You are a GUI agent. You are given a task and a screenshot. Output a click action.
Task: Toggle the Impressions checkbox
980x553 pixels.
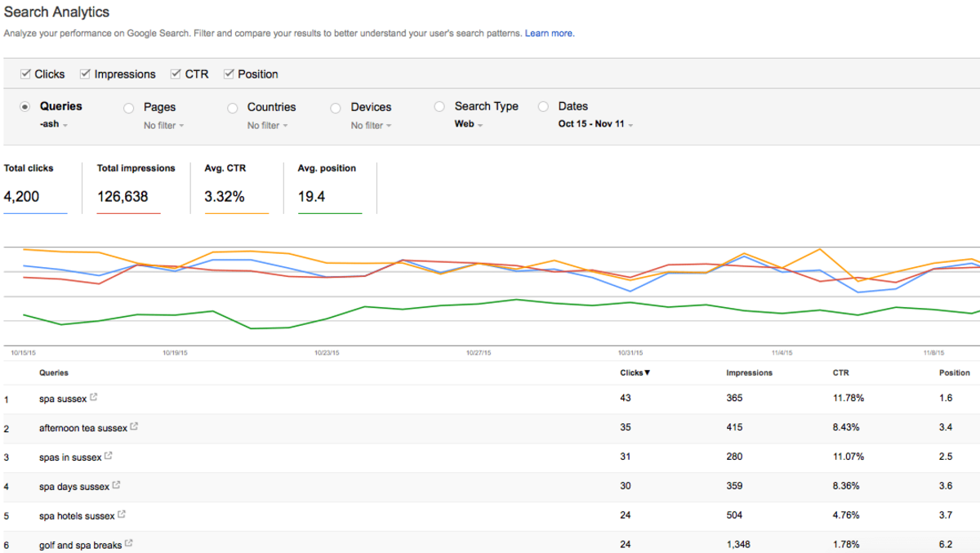point(85,74)
